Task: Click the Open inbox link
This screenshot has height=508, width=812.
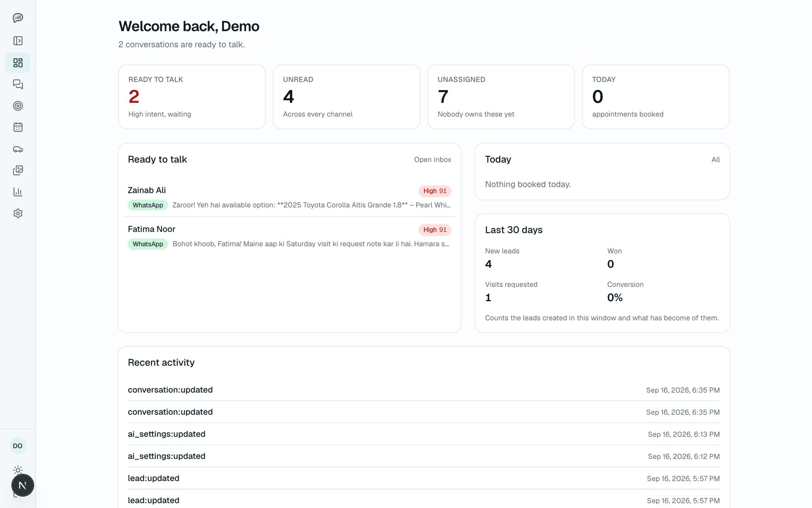Action: pos(432,160)
